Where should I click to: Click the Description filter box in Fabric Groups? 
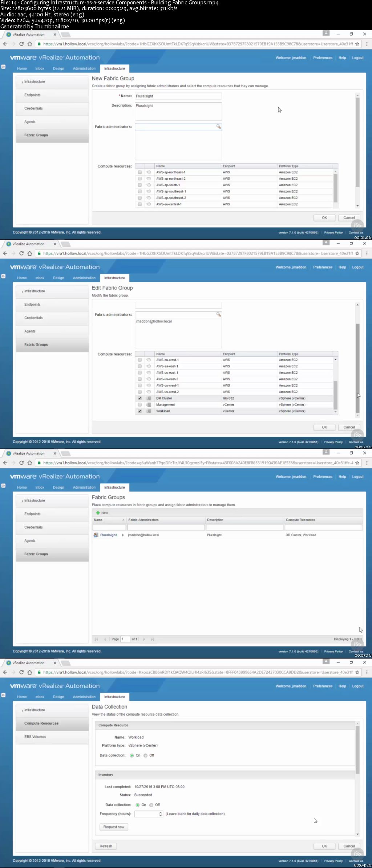(244, 527)
